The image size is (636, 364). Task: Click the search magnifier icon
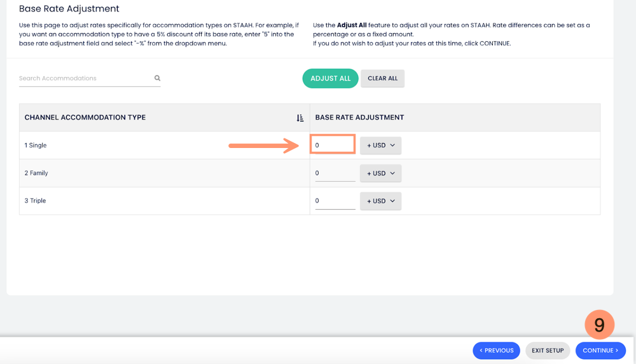click(x=157, y=78)
